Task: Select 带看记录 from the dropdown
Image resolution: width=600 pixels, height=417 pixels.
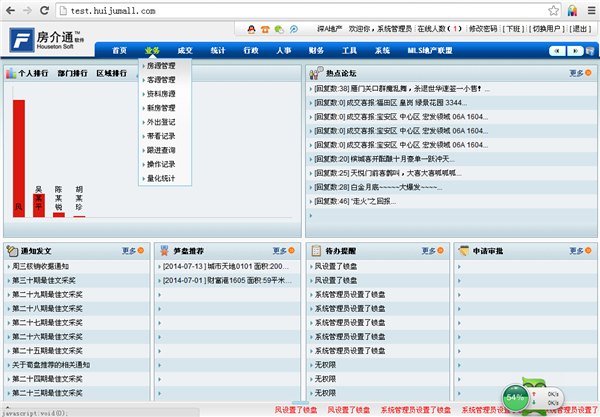Action: click(161, 136)
